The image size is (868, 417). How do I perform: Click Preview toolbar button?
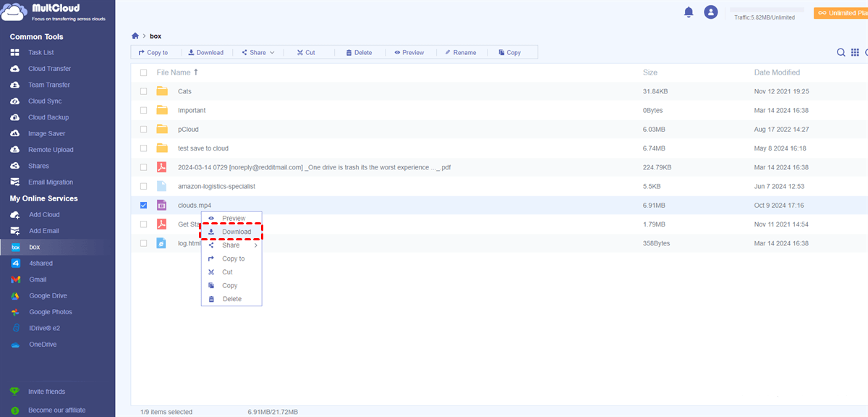pyautogui.click(x=409, y=52)
